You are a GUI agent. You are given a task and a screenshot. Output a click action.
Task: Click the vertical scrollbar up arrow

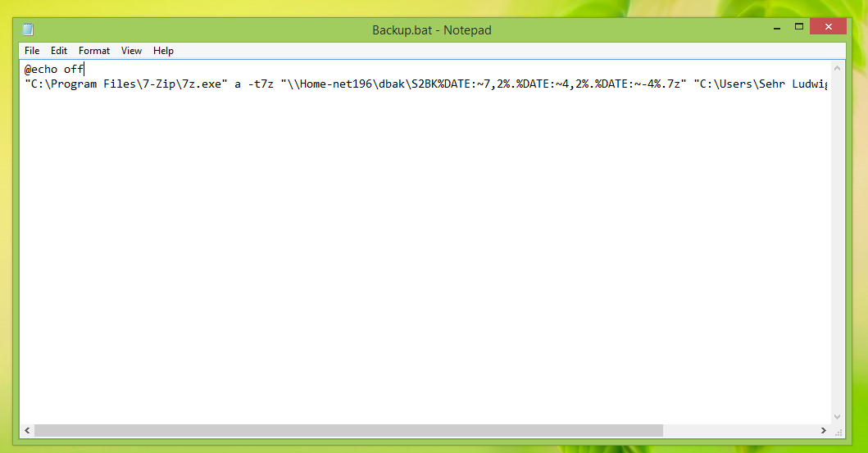[x=838, y=67]
